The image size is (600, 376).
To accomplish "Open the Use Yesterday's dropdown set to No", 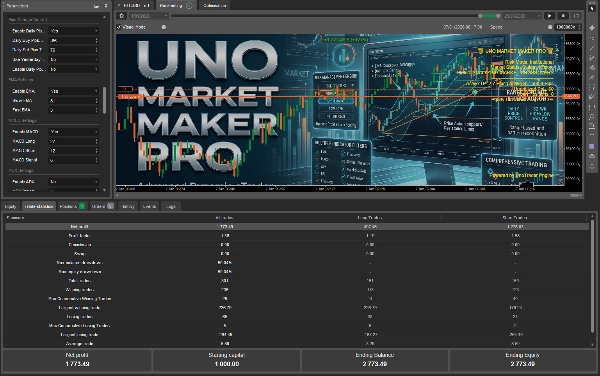I will [x=73, y=60].
